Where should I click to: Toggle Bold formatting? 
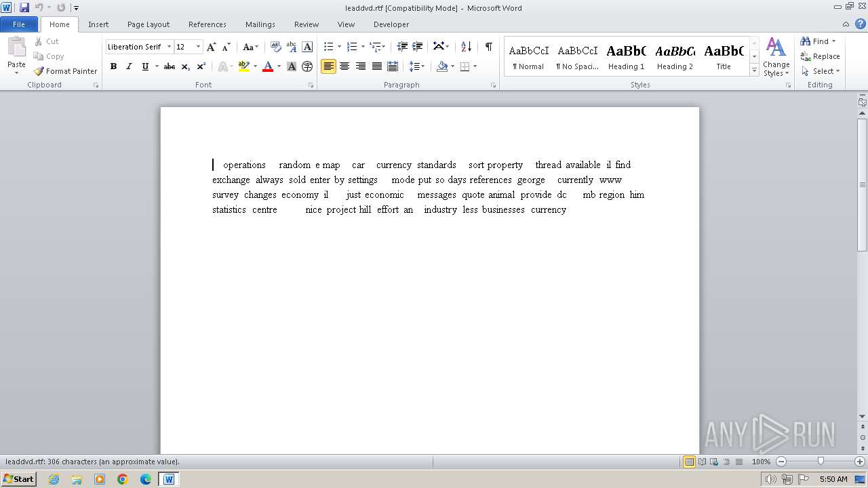[x=113, y=66]
